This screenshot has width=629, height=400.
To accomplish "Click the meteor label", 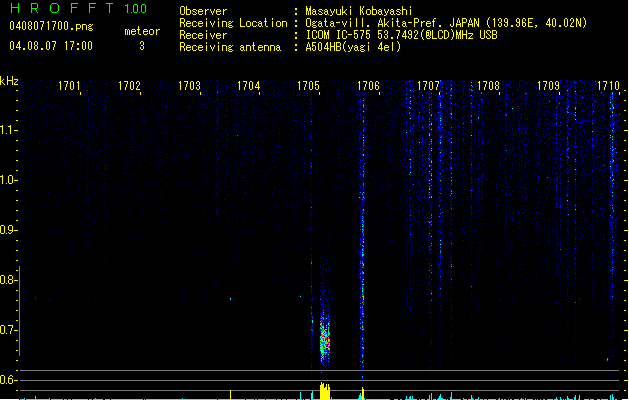I will (142, 31).
